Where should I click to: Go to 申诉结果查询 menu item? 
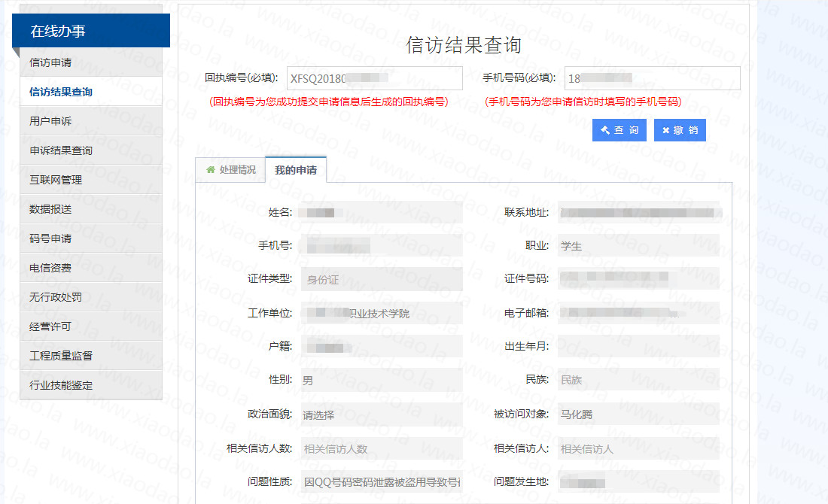point(91,150)
